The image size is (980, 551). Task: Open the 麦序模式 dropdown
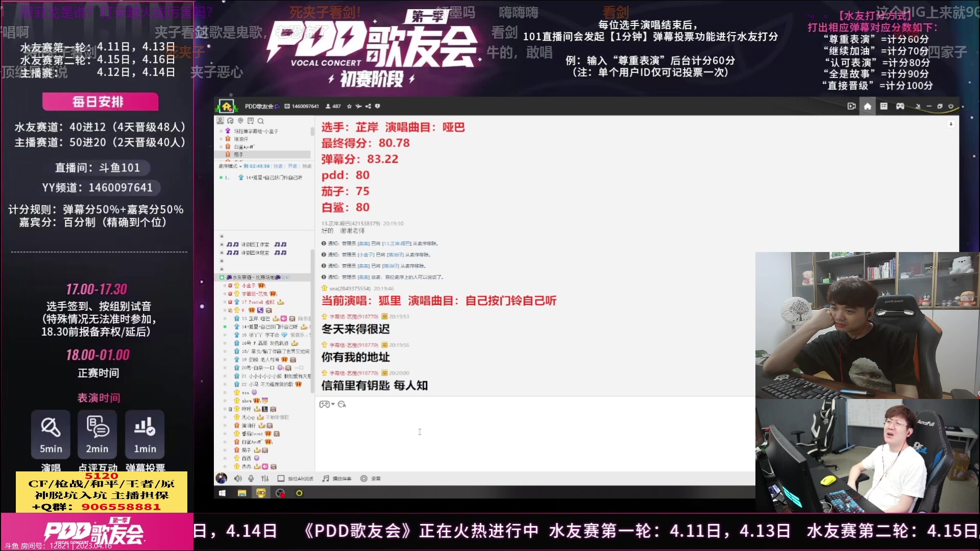coord(230,166)
